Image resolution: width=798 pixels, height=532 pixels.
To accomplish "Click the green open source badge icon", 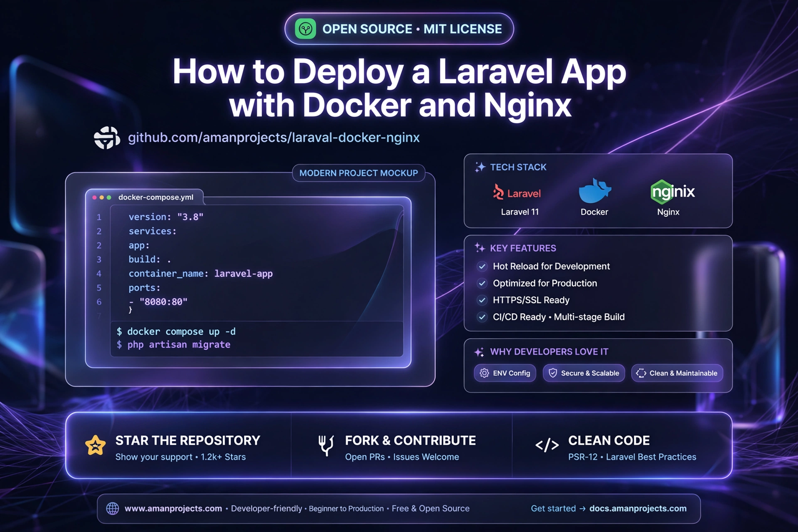I will (305, 29).
